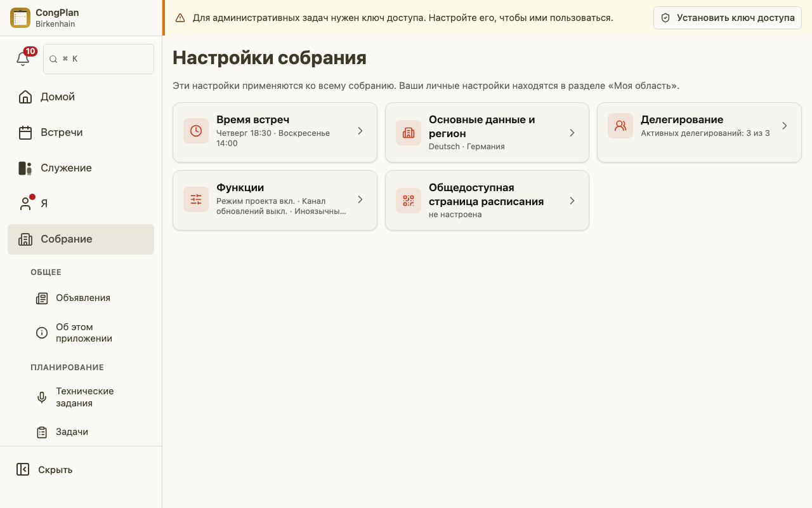Open Время встреч settings card
The width and height of the screenshot is (812, 508).
[x=275, y=132]
